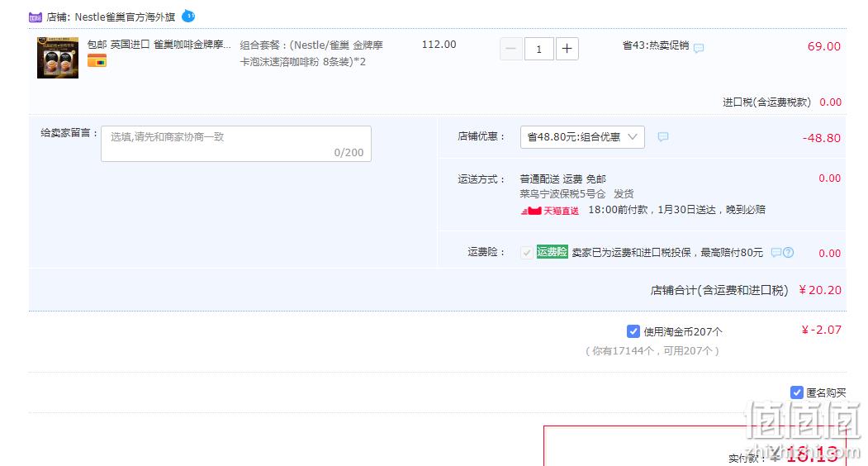The width and height of the screenshot is (868, 466).
Task: Open the 包邮 英国进口 雀巢咖啡 product link
Action: pyautogui.click(x=159, y=45)
